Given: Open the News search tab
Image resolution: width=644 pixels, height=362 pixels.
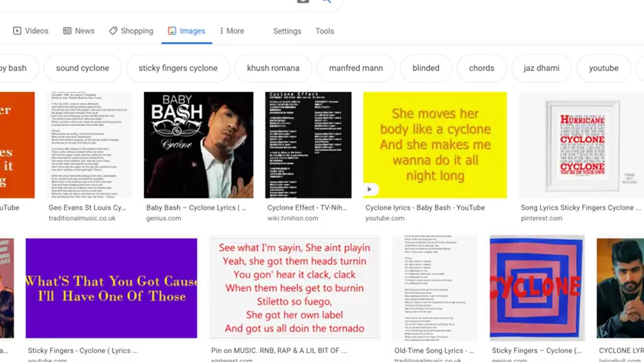Looking at the screenshot, I should coord(78,31).
